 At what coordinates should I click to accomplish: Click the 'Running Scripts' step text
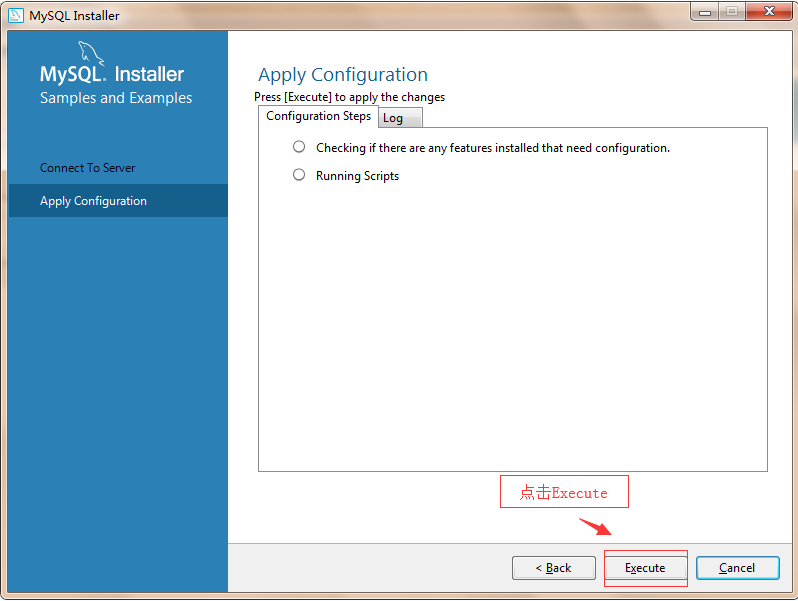tap(357, 176)
